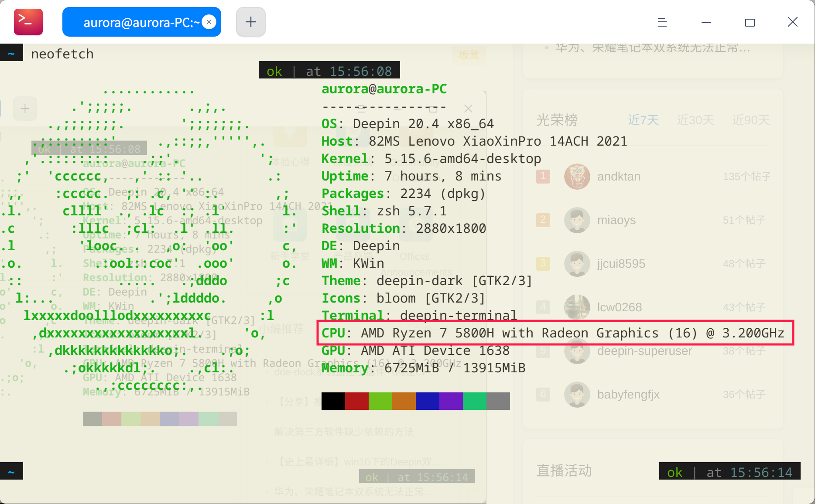Click the teal color block in neofetch

475,401
